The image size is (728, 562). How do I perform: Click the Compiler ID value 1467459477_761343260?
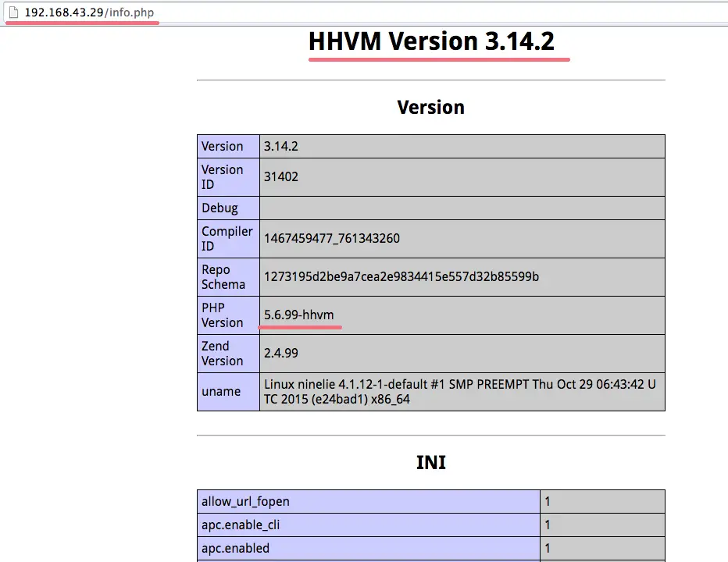[331, 239]
